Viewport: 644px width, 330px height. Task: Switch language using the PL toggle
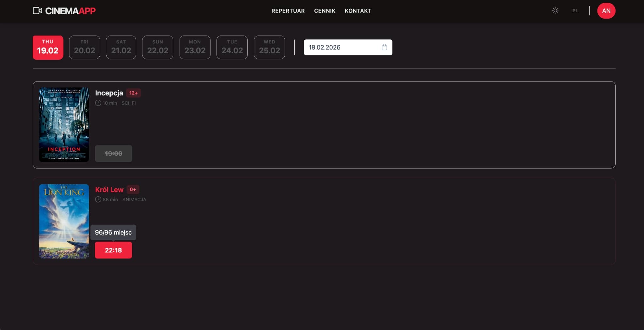575,10
